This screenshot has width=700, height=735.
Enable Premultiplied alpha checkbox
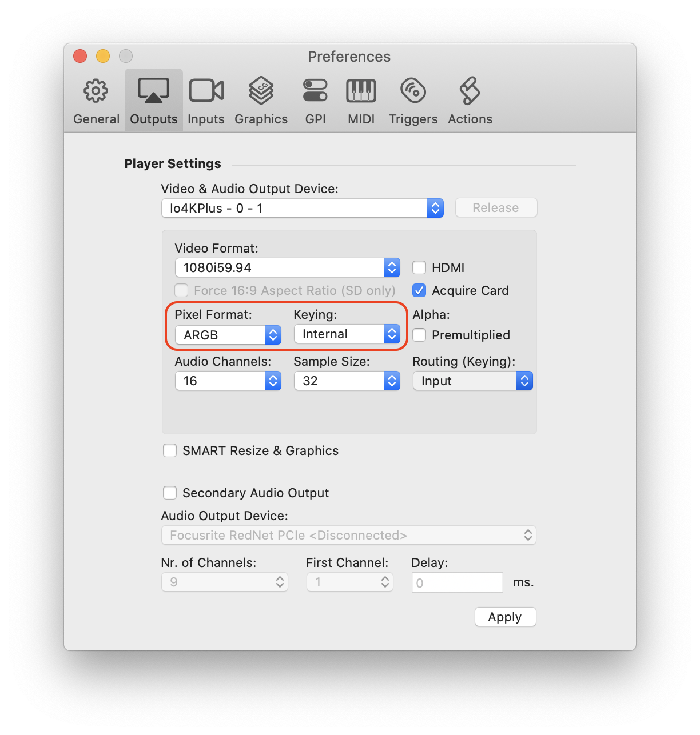(419, 335)
